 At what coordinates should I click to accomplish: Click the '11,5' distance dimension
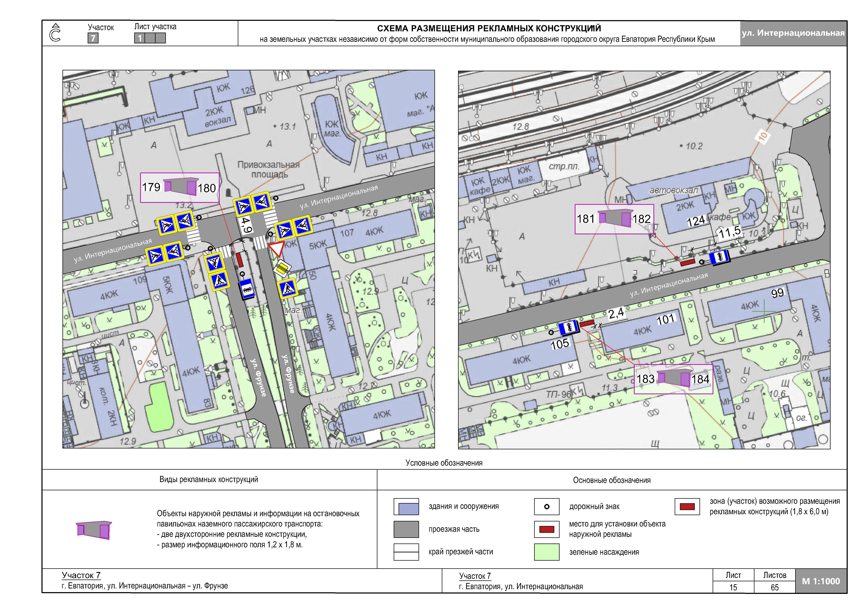click(730, 232)
